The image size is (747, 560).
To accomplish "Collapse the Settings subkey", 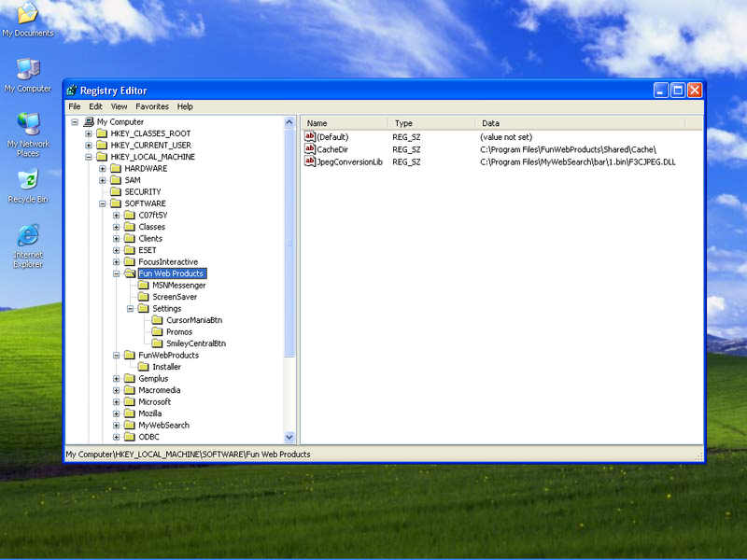I will [x=130, y=309].
